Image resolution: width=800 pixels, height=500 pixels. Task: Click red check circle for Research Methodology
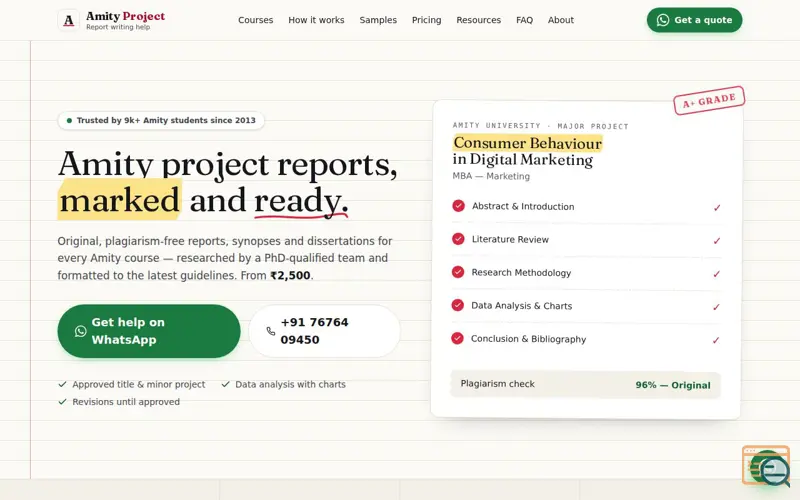(458, 272)
